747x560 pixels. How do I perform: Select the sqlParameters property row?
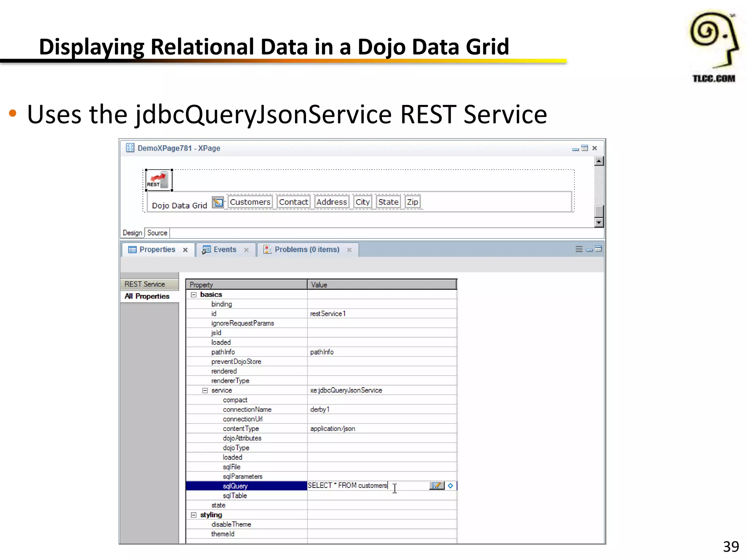321,477
